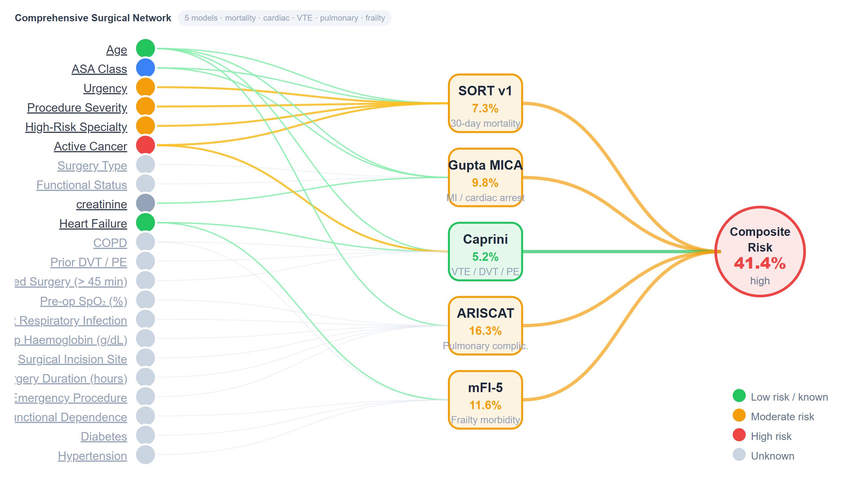Expand the mFI-5 frailty model card

point(485,401)
